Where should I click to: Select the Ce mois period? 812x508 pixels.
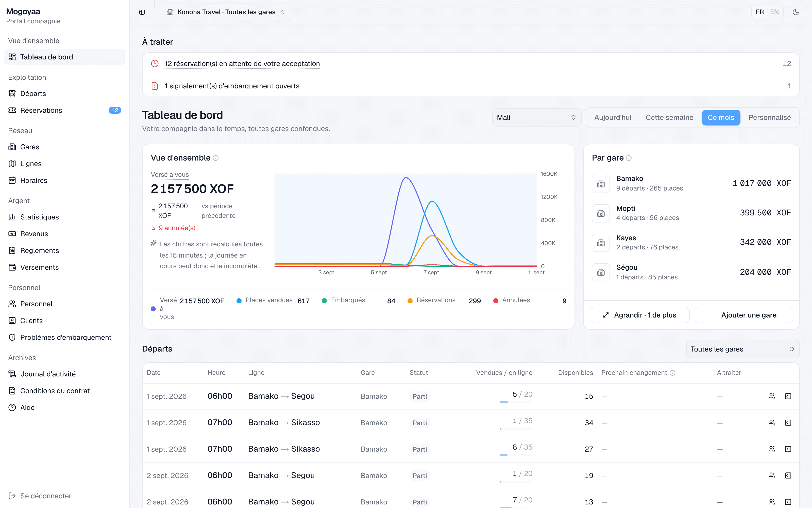[721, 118]
